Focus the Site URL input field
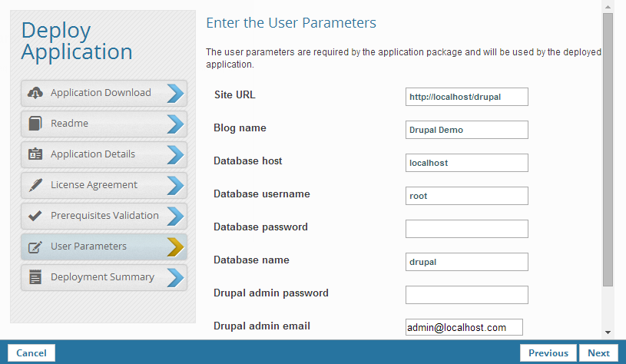 tap(466, 96)
